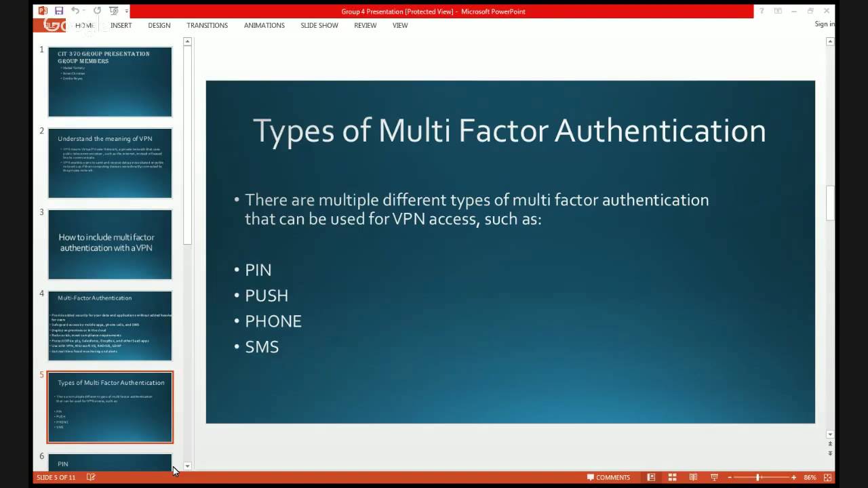Click the spell check icon in status bar
868x488 pixels.
[x=91, y=477]
